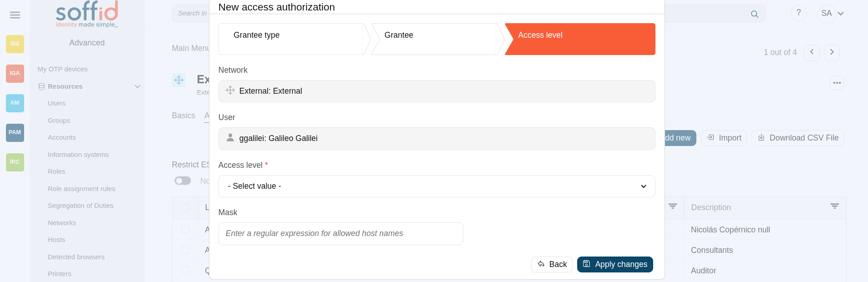
Task: Select the AM module icon
Action: [x=15, y=103]
